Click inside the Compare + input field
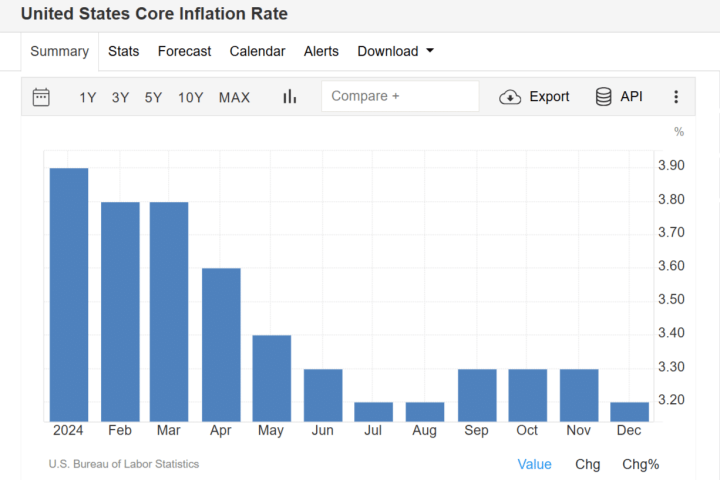This screenshot has width=720, height=480. pyautogui.click(x=400, y=96)
